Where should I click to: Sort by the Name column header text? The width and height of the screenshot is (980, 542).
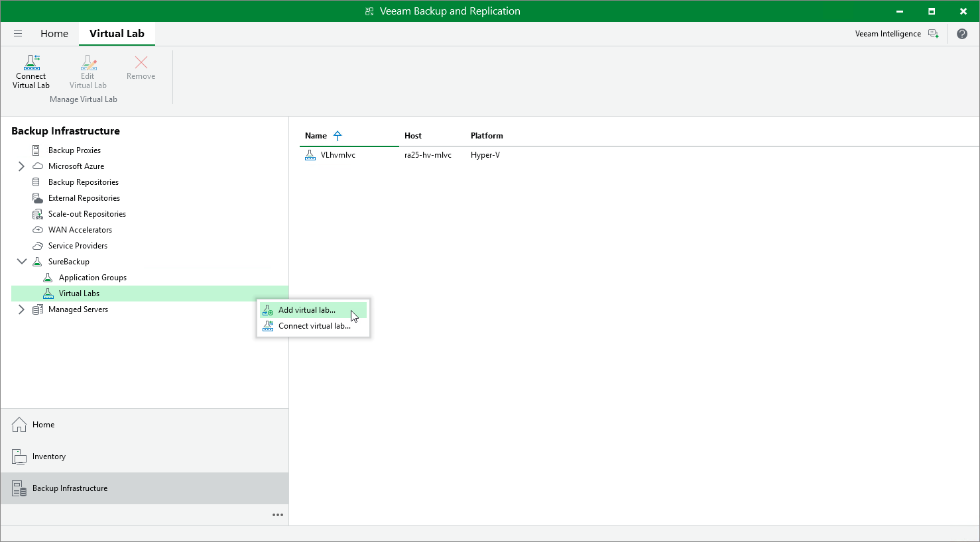316,136
